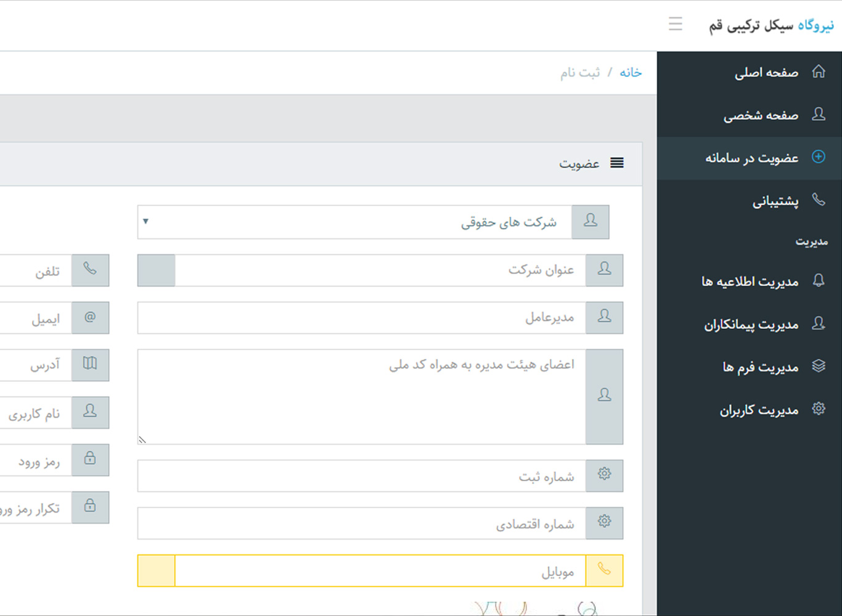
Task: Click the bell icon beside مدیریت اطلاعیه ها
Action: 819,280
